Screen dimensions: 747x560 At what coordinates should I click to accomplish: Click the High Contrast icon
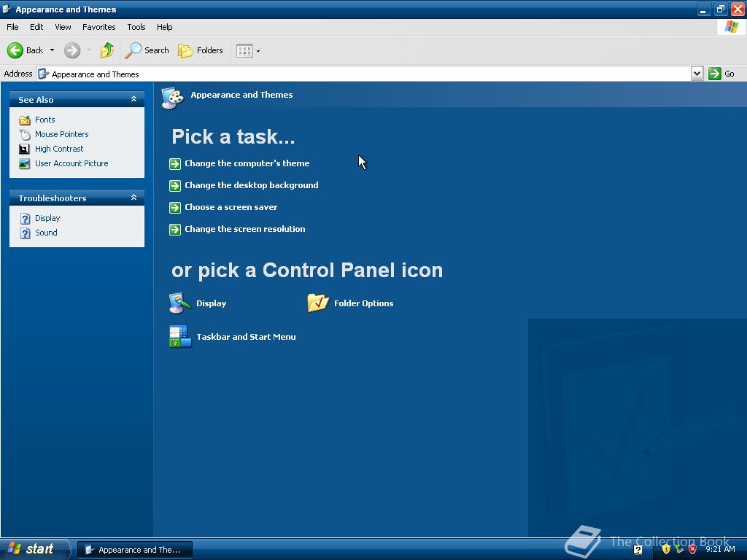24,149
